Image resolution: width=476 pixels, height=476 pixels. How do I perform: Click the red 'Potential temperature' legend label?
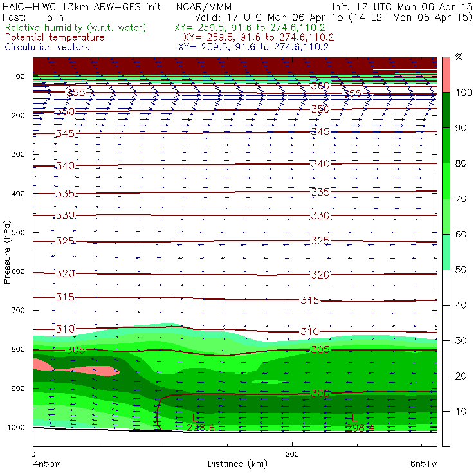(x=55, y=37)
